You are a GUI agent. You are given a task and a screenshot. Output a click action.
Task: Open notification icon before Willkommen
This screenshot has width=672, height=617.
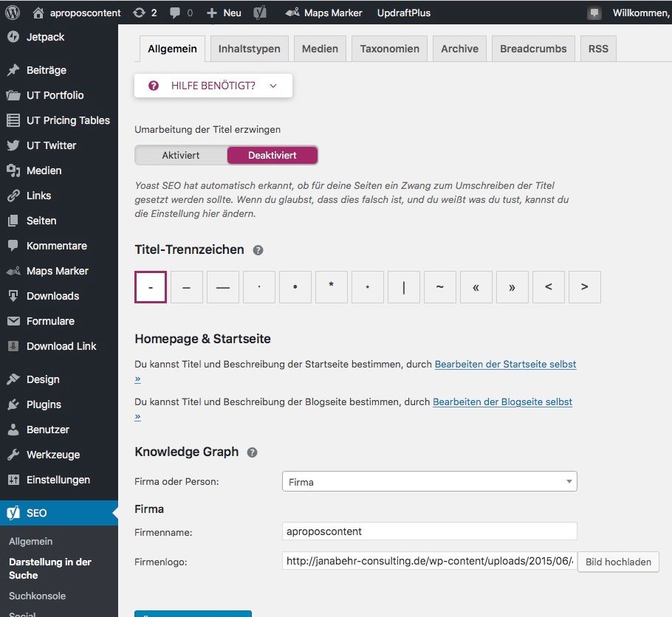coord(594,13)
